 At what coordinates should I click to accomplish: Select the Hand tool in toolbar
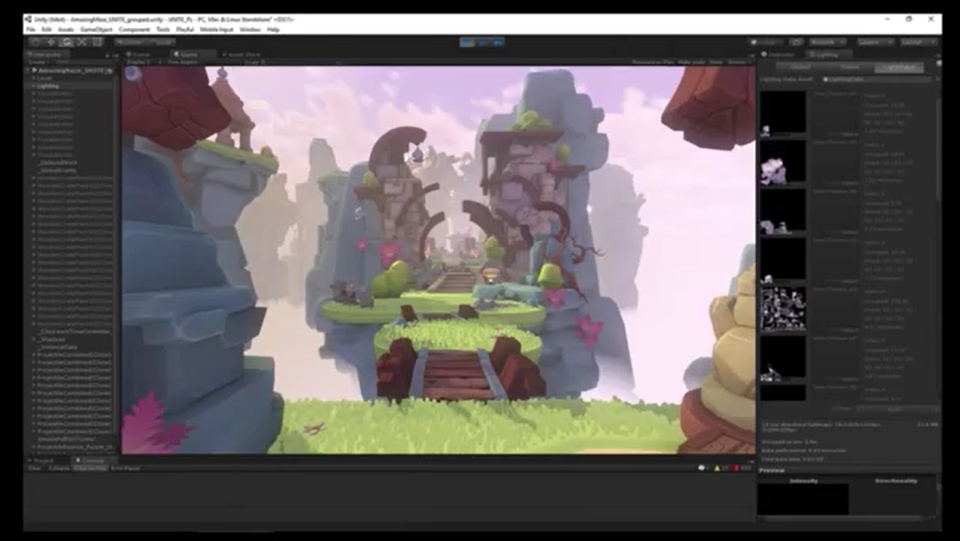tap(36, 42)
